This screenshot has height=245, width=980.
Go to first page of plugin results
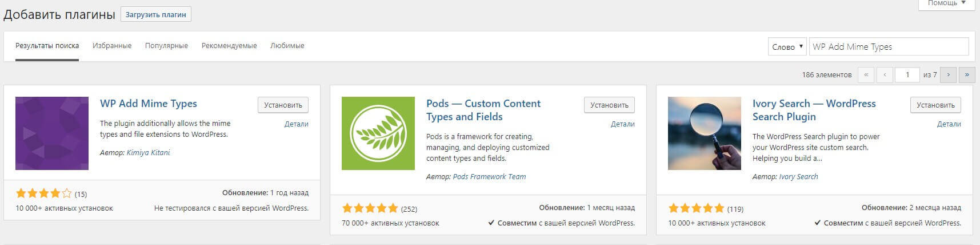point(867,75)
